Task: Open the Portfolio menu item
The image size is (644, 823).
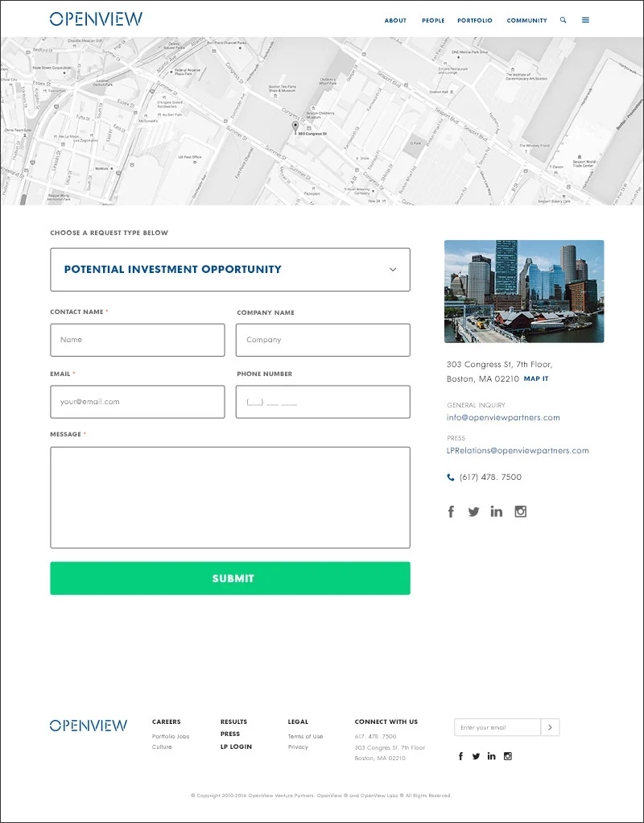Action: pos(474,20)
